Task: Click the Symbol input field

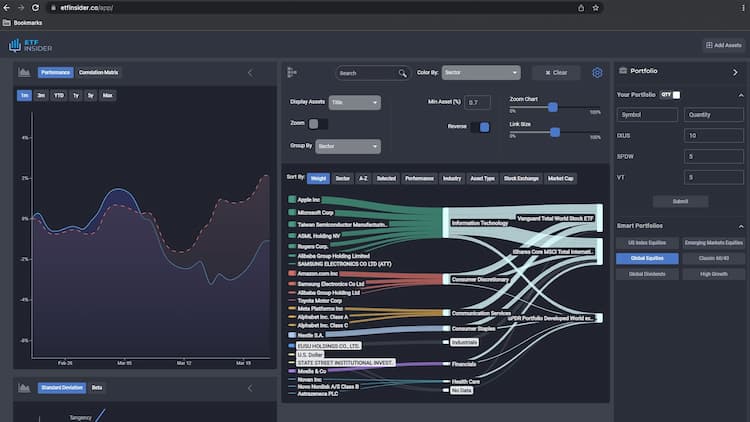Action: 647,115
